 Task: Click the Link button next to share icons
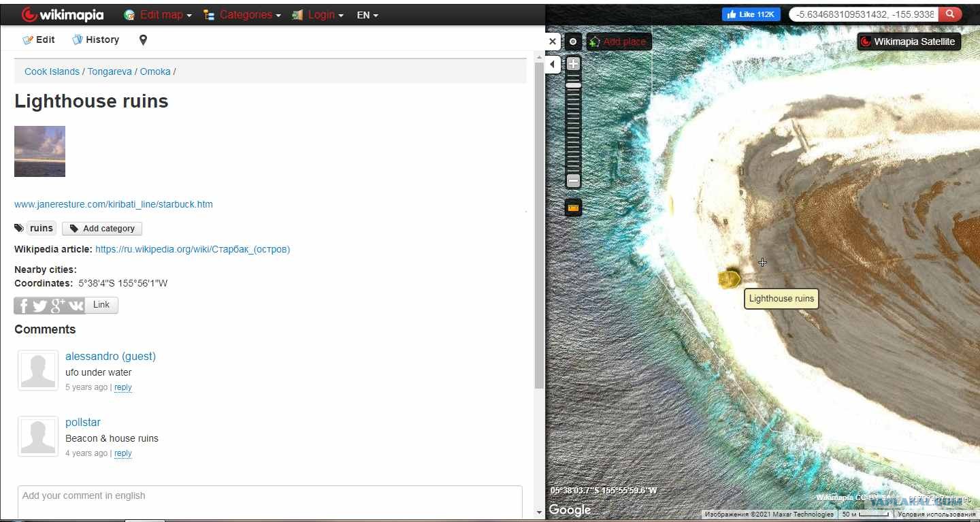(x=101, y=305)
